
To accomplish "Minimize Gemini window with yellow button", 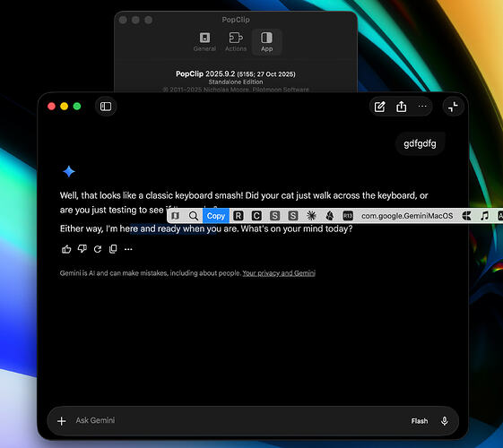I will 65,107.
